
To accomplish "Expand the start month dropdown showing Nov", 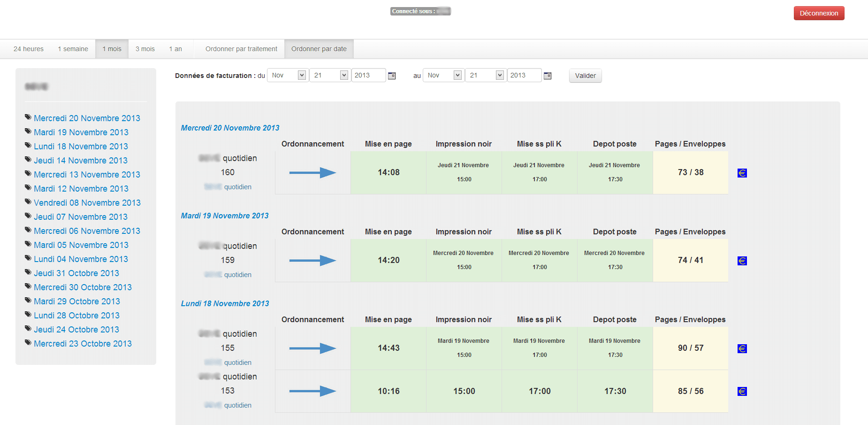I will (287, 75).
